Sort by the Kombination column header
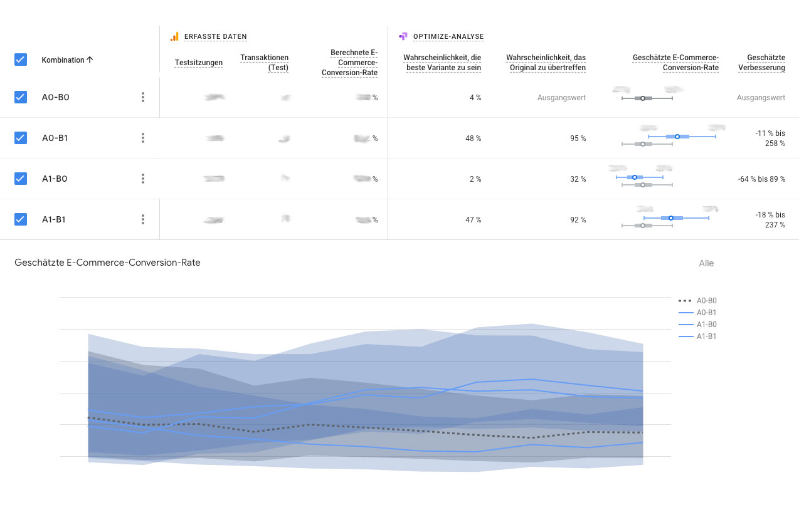Image resolution: width=799 pixels, height=532 pixels. 63,60
